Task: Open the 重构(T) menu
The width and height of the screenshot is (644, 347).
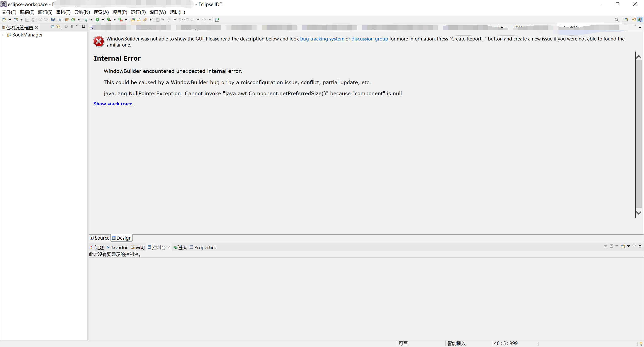Action: 63,12
